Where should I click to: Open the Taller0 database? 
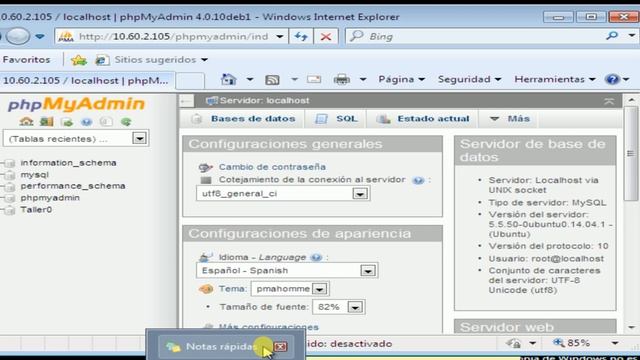coord(36,210)
